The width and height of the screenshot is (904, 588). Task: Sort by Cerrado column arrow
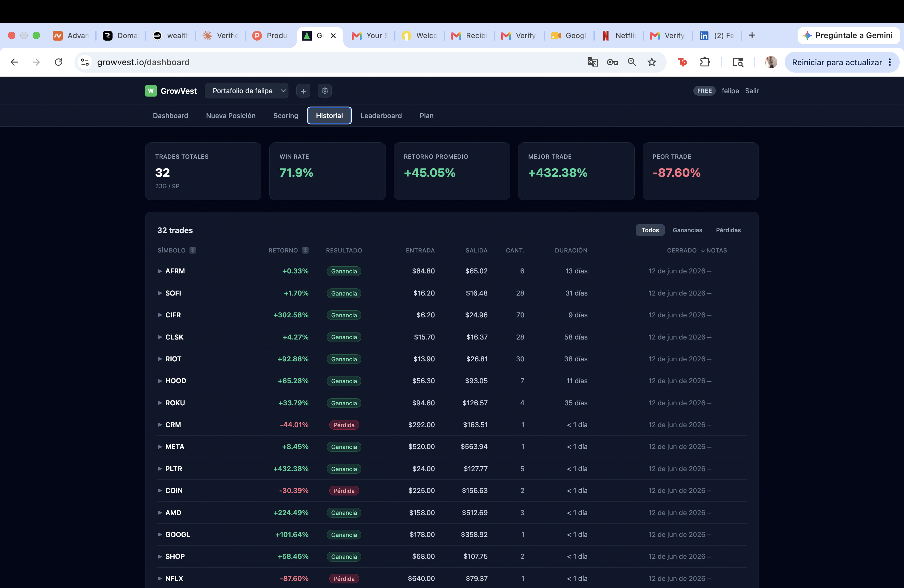(x=702, y=250)
